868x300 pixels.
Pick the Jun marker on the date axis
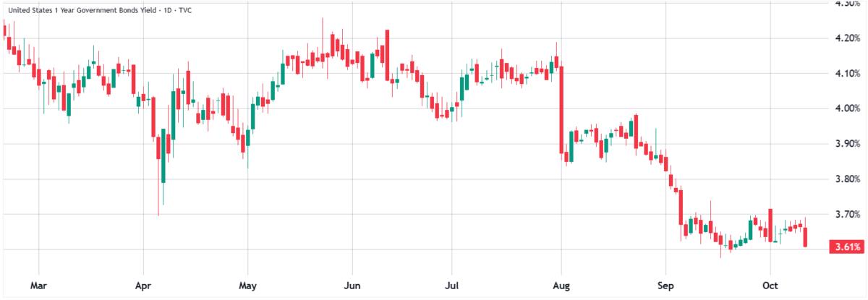352,285
